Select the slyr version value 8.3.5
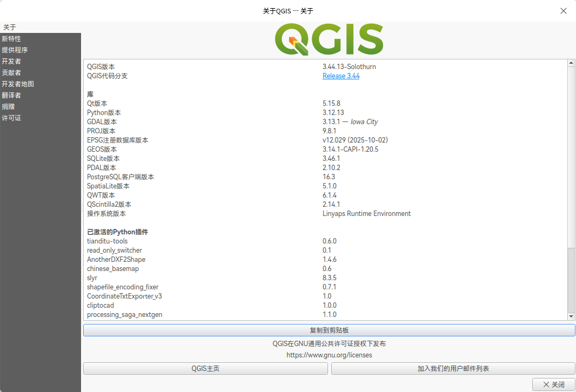The width and height of the screenshot is (576, 392). pos(330,278)
